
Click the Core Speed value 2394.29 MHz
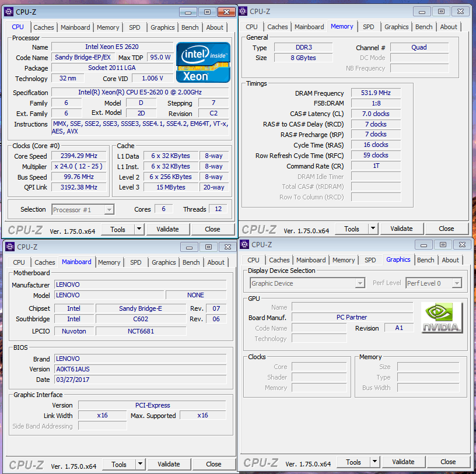pos(79,156)
